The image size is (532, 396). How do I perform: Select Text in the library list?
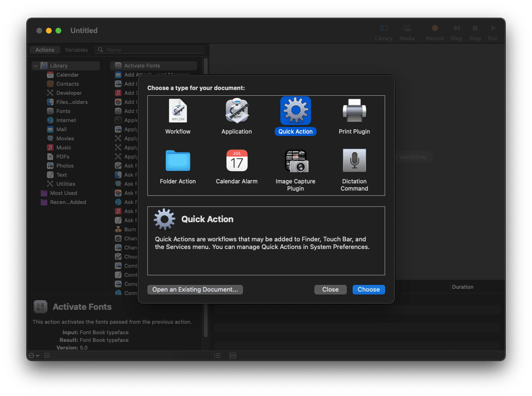pyautogui.click(x=61, y=175)
